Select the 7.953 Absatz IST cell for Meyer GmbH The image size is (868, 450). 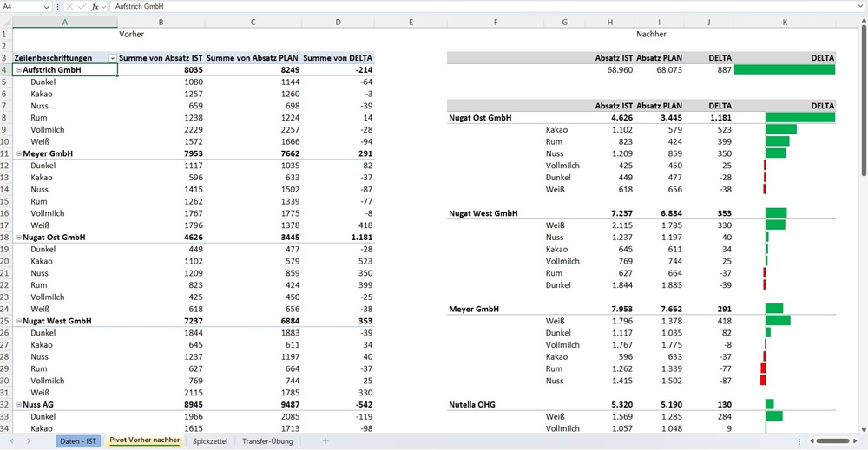[x=609, y=309]
